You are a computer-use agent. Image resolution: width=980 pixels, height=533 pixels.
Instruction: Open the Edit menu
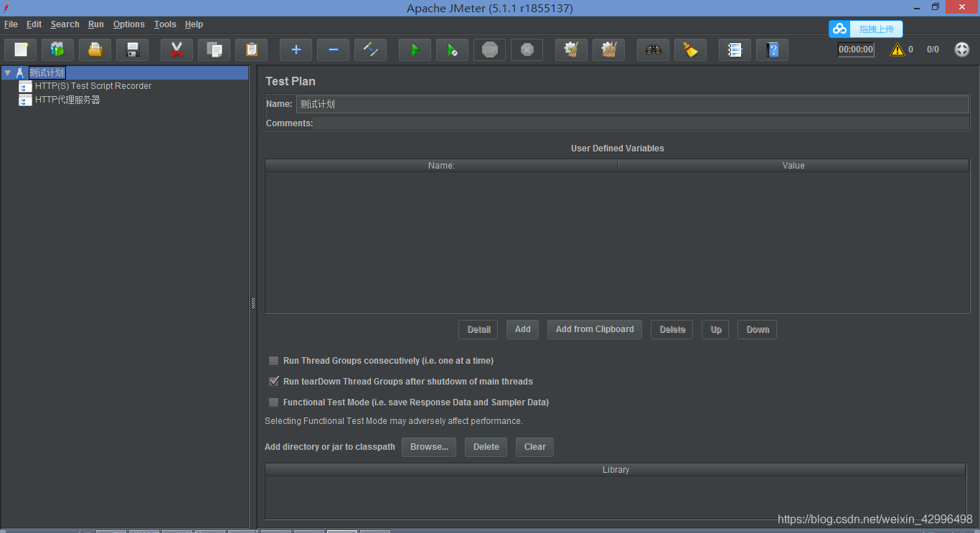34,24
